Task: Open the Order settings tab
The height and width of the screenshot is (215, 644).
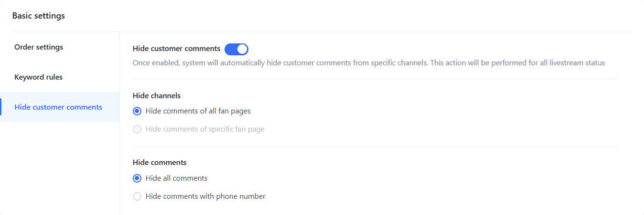Action: [x=39, y=47]
